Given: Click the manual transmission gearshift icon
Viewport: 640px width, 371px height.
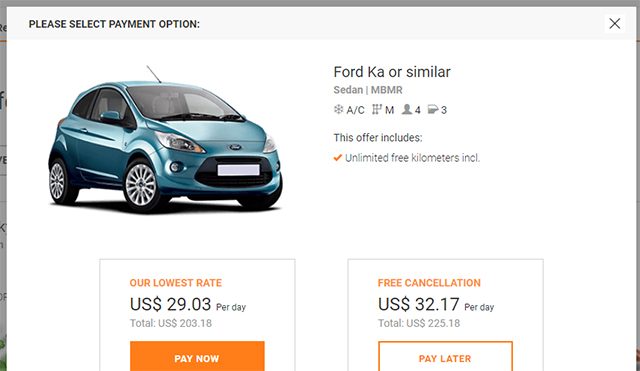Looking at the screenshot, I should click(377, 109).
